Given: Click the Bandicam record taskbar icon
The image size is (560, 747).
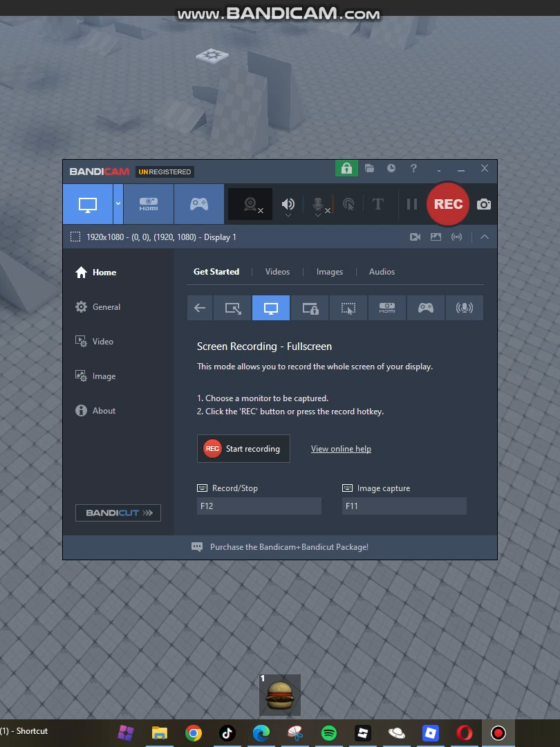Looking at the screenshot, I should (498, 732).
